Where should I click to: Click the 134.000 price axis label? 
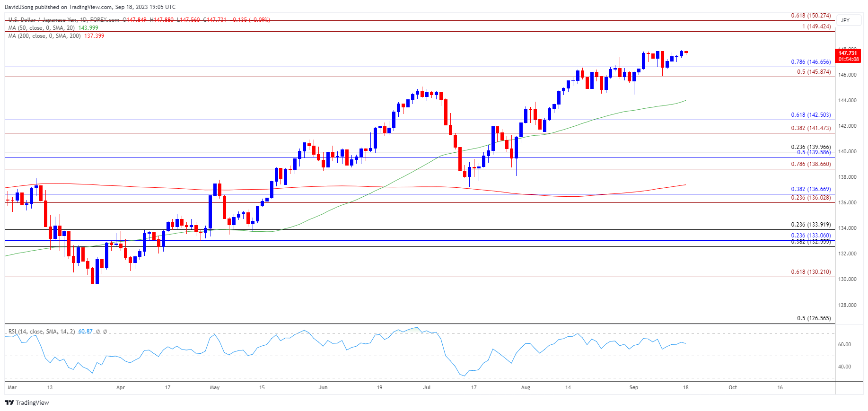click(847, 228)
